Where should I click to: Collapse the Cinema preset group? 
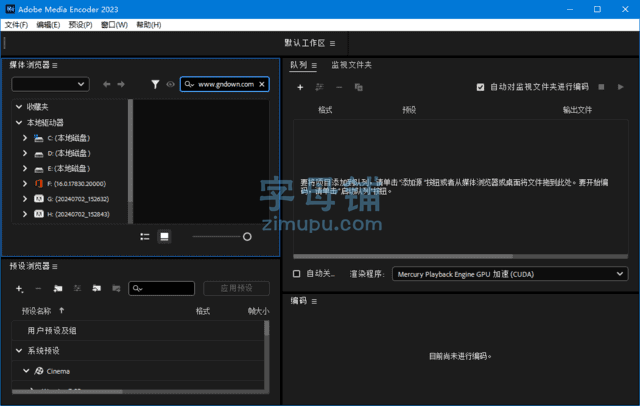pos(26,371)
